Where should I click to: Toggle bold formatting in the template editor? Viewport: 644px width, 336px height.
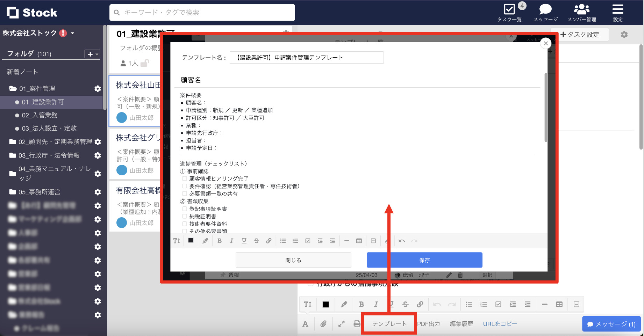219,241
